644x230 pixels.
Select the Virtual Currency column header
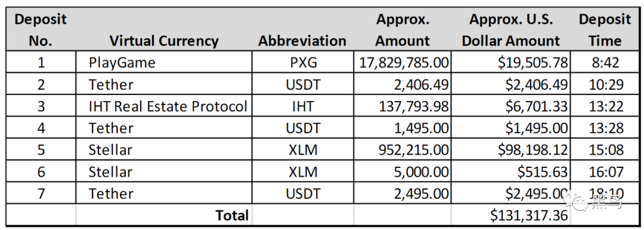click(x=164, y=30)
